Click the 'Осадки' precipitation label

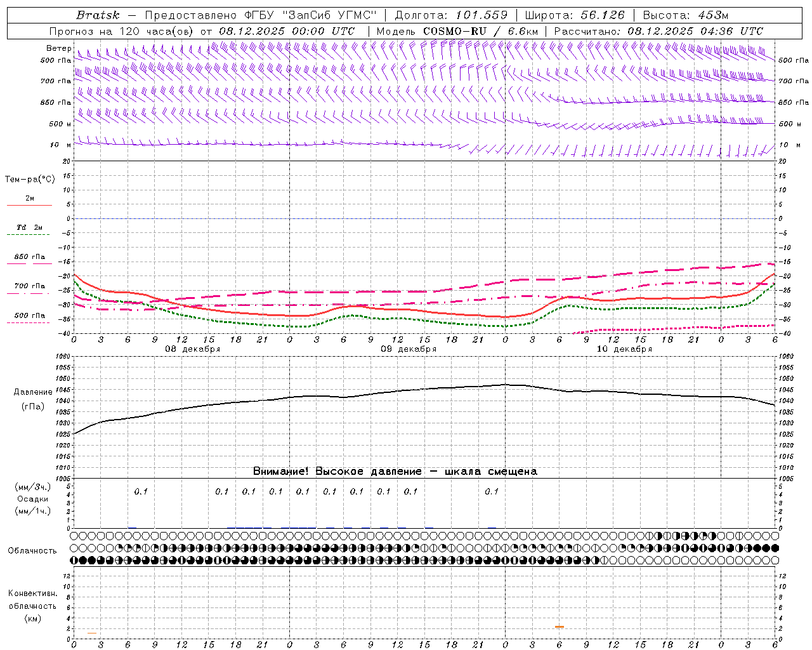(x=33, y=499)
